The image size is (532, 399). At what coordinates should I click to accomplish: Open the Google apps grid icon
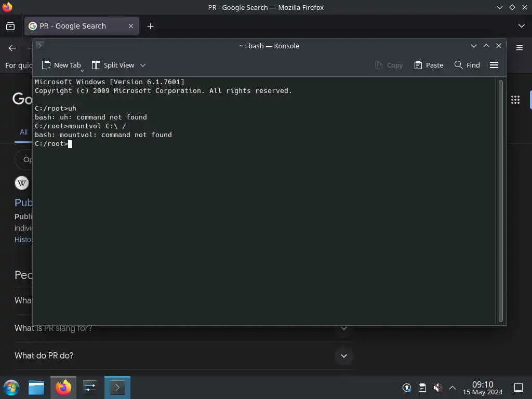515,100
